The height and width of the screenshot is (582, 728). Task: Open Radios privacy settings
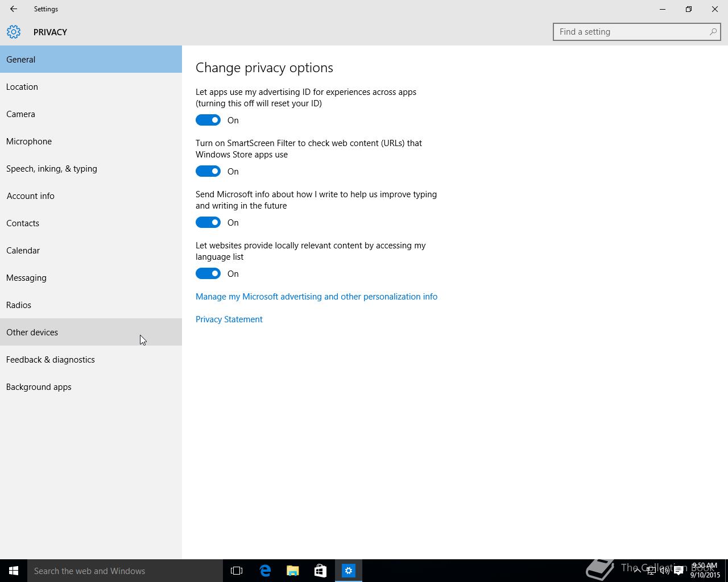pos(91,305)
